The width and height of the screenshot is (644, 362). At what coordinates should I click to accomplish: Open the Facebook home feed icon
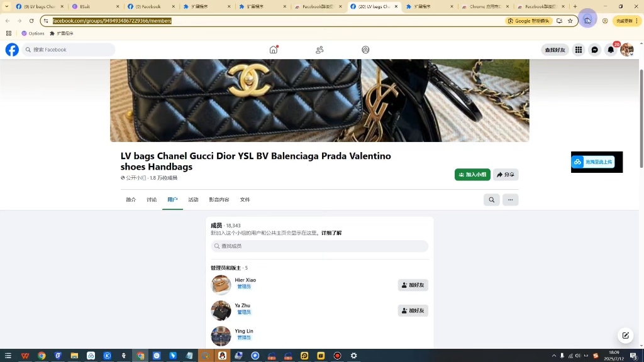pos(274,50)
